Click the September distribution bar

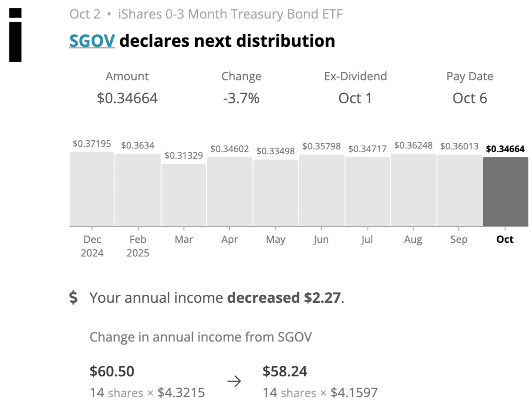tap(459, 191)
